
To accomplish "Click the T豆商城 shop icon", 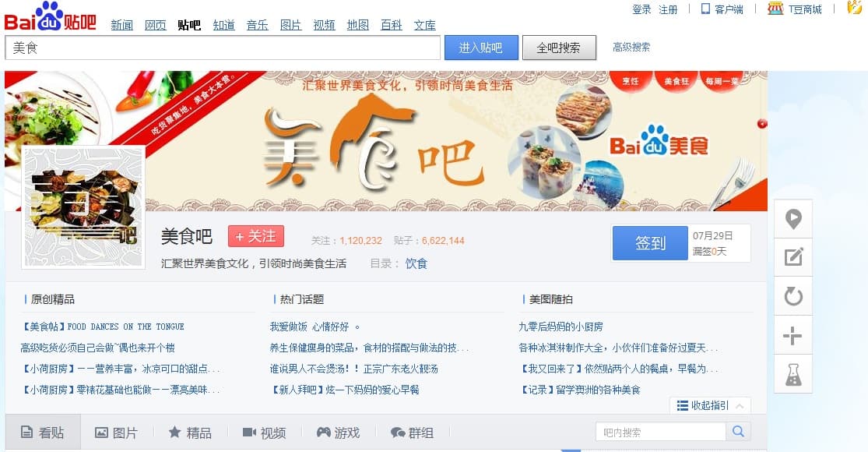I will tap(775, 9).
